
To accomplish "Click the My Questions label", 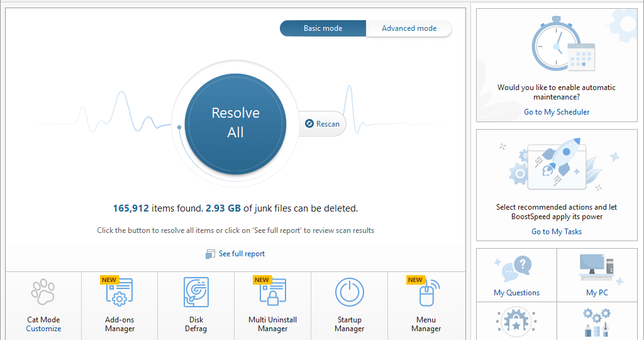I will (x=517, y=293).
